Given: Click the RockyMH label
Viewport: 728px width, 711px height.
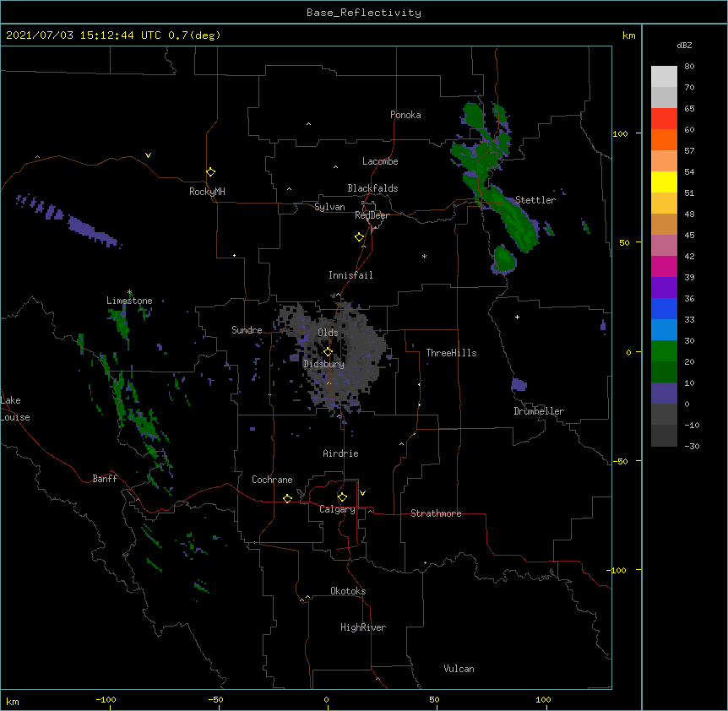Looking at the screenshot, I should pos(207,192).
